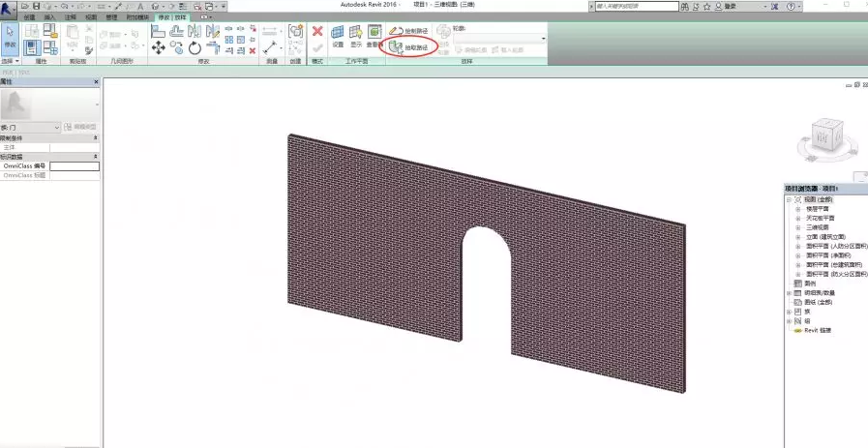Image resolution: width=868 pixels, height=448 pixels.
Task: Open the family Properties icon in ribbon
Action: tap(33, 47)
